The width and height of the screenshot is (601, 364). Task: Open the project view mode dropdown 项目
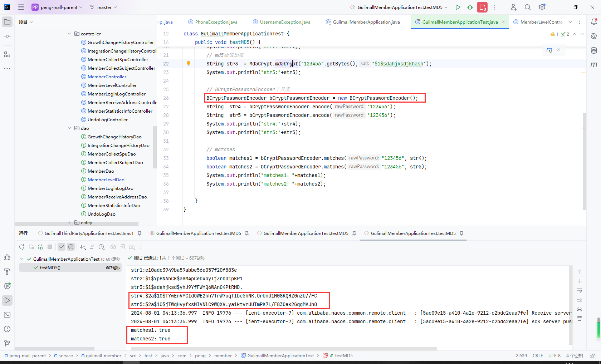click(x=26, y=22)
